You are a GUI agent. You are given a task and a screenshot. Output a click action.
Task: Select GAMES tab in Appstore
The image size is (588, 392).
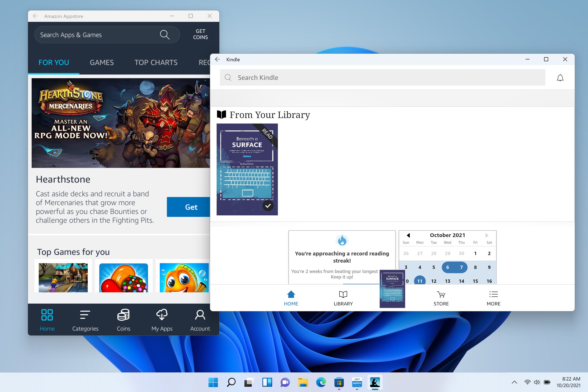(102, 62)
